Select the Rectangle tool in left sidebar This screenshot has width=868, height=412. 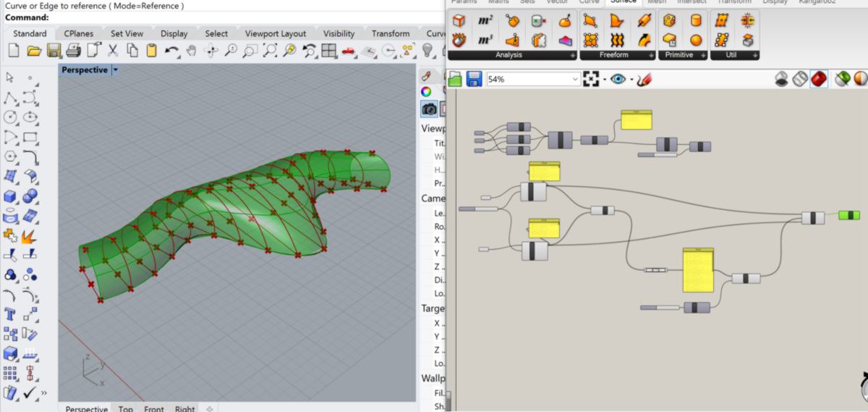point(30,136)
